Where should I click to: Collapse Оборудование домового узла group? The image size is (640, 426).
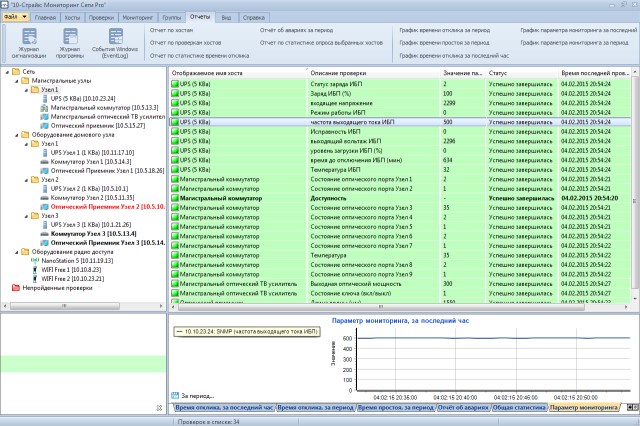pos(17,135)
